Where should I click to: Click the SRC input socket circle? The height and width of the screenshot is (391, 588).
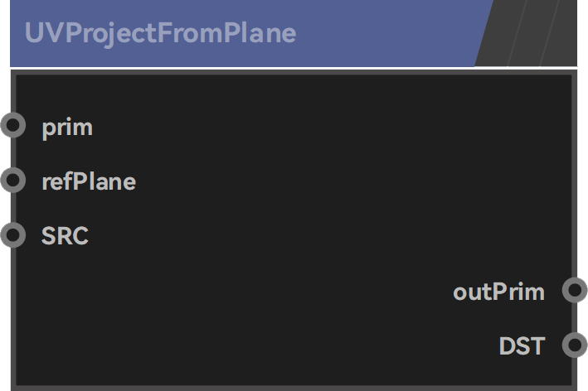coord(13,235)
